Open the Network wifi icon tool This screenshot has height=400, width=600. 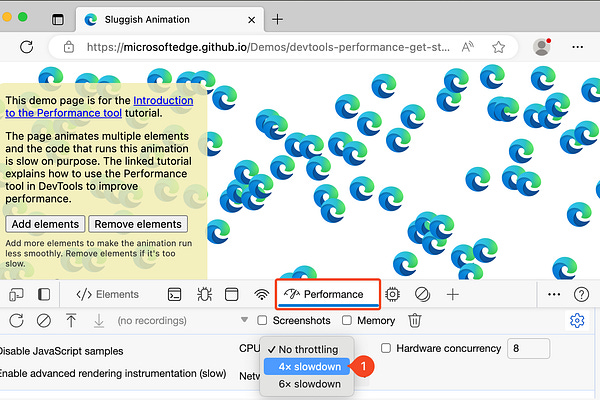click(261, 294)
